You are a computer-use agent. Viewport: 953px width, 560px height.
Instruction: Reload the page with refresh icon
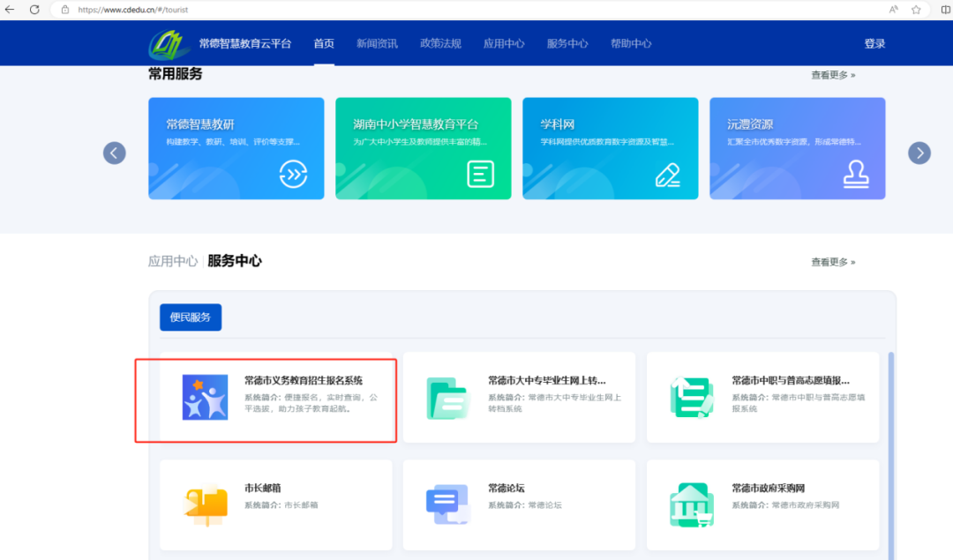point(34,10)
